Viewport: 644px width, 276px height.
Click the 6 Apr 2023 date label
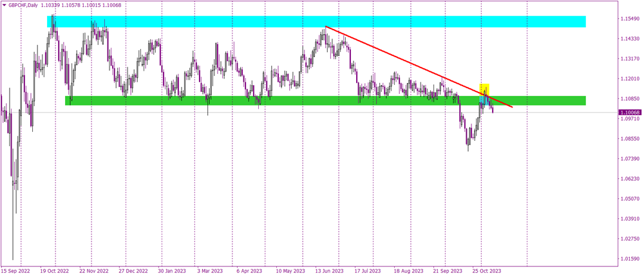click(249, 271)
